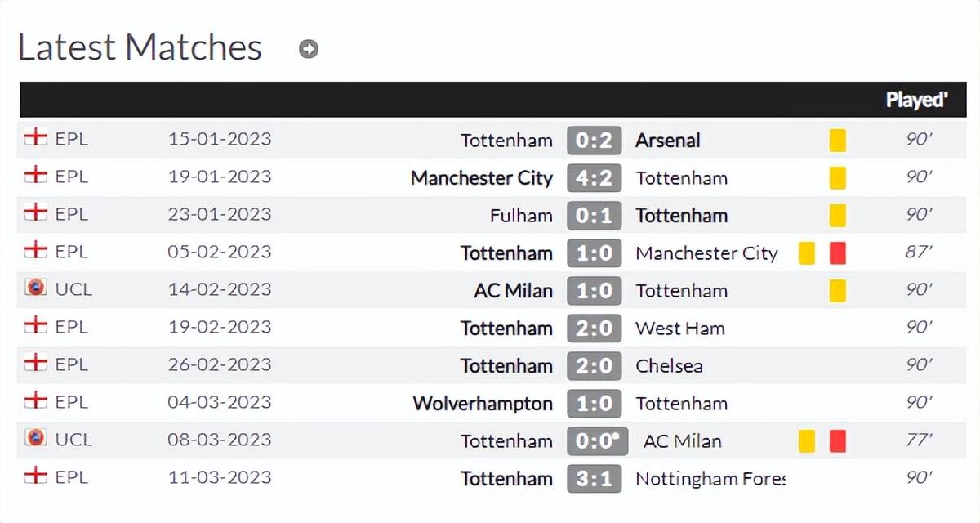Open the Wolverhampton team link
Viewport: 980px width, 523px height.
point(483,404)
